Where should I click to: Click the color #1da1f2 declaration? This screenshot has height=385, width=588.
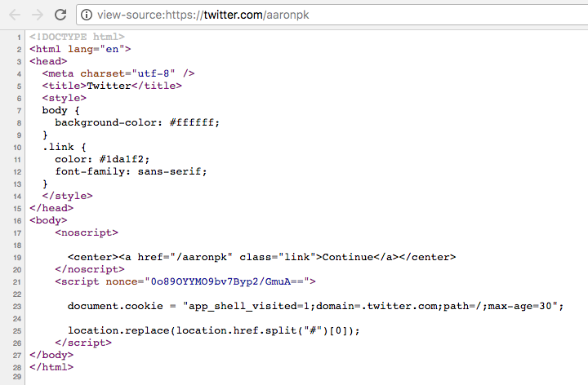pyautogui.click(x=102, y=159)
